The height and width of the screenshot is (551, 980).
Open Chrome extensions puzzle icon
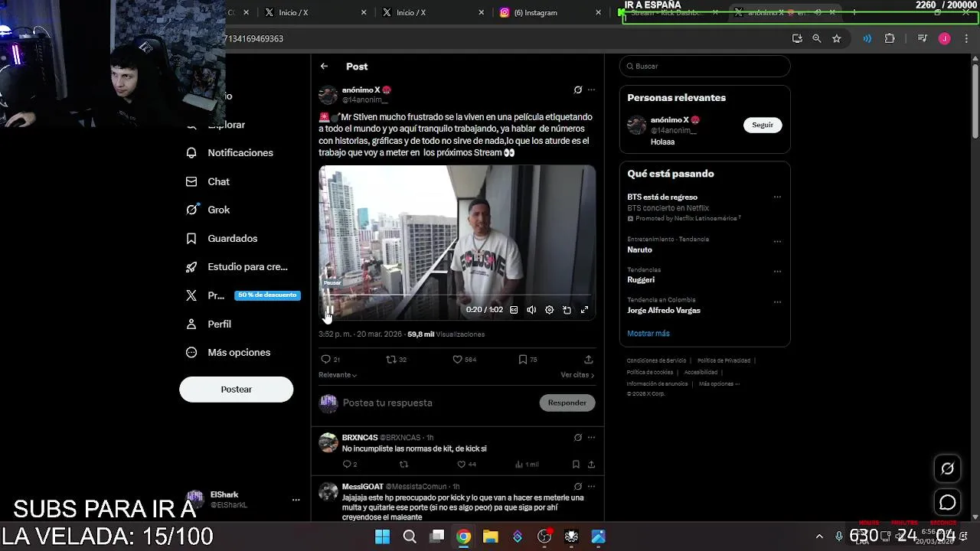click(x=890, y=38)
